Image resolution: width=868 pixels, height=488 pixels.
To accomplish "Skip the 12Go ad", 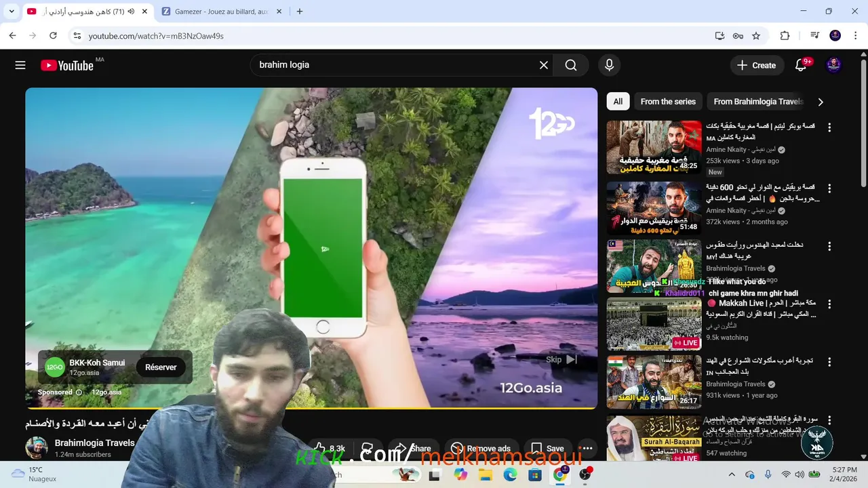I will [561, 360].
